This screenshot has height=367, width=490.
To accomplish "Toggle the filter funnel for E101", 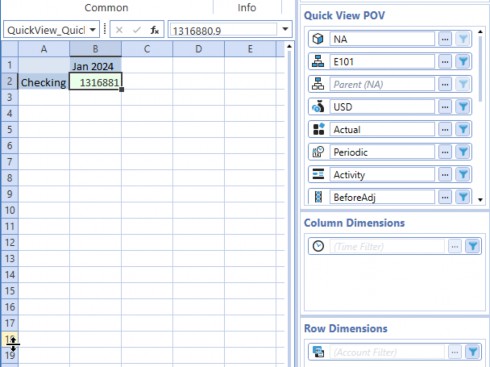I will pyautogui.click(x=463, y=62).
